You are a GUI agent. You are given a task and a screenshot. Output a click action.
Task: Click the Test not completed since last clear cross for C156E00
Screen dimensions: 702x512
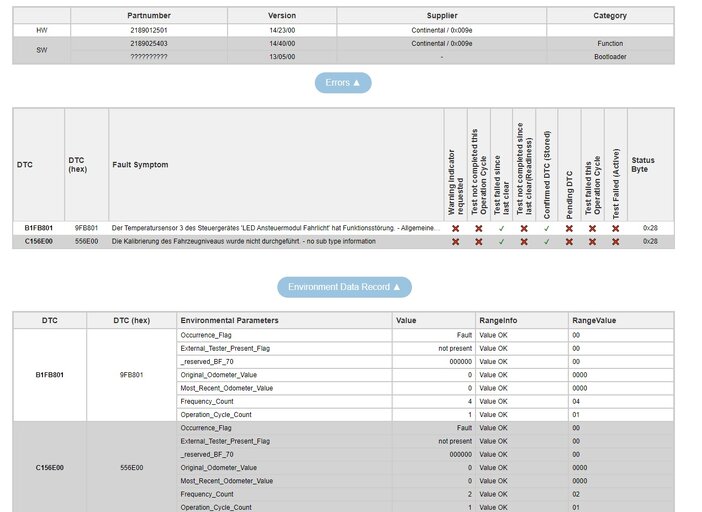pos(524,242)
